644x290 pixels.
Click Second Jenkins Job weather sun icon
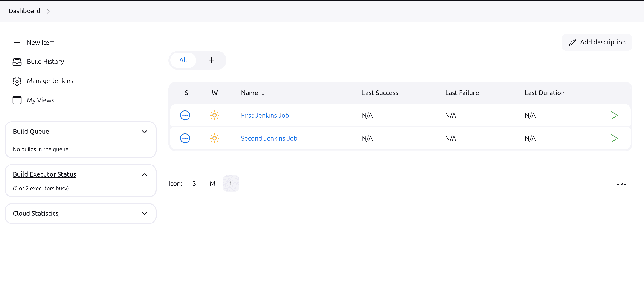214,139
